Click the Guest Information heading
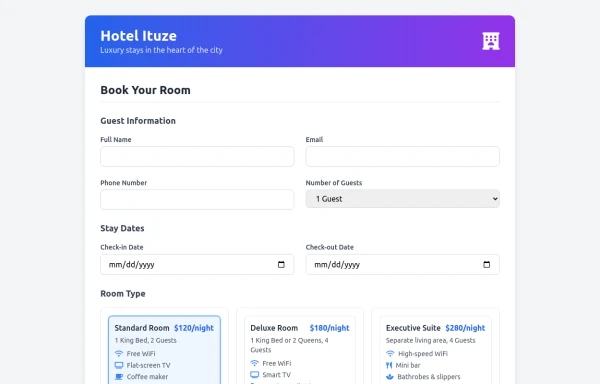Image resolution: width=600 pixels, height=384 pixels. pyautogui.click(x=138, y=121)
